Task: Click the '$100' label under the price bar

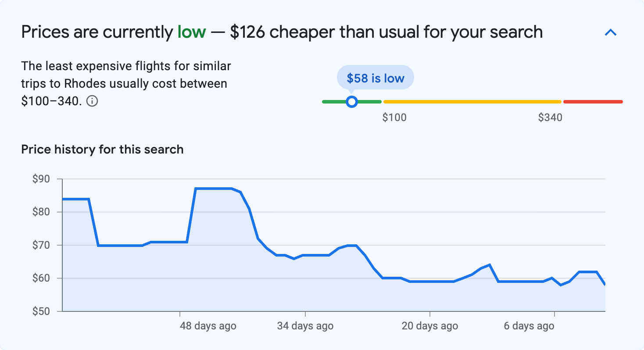Action: [x=395, y=117]
